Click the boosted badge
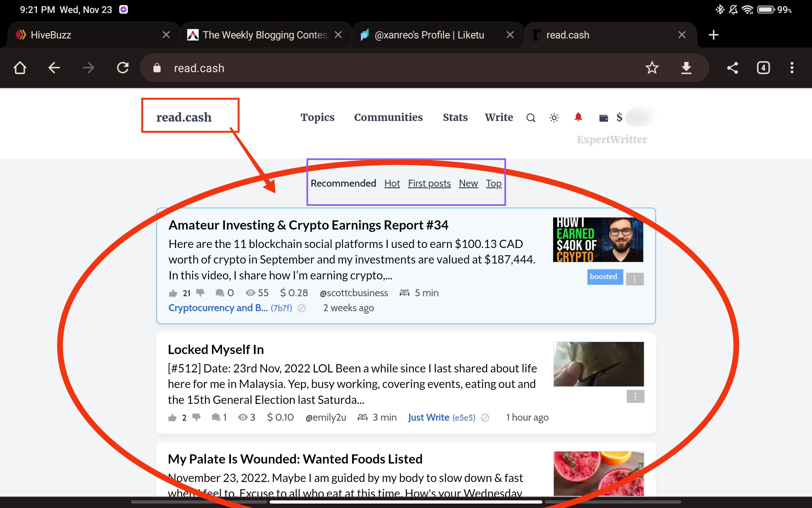This screenshot has width=812, height=508. point(605,277)
